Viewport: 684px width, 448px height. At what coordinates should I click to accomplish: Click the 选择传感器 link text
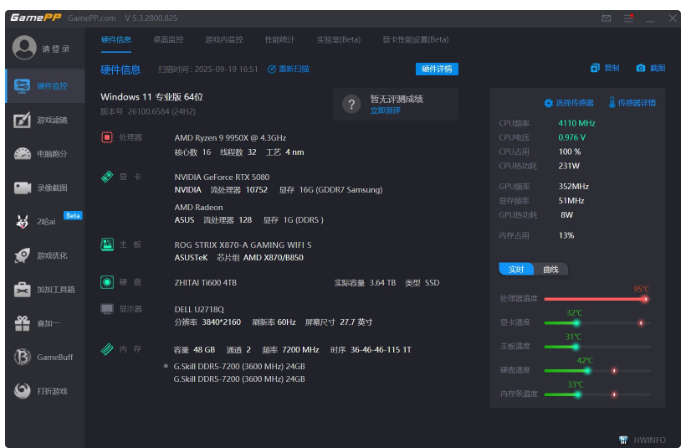coord(575,103)
